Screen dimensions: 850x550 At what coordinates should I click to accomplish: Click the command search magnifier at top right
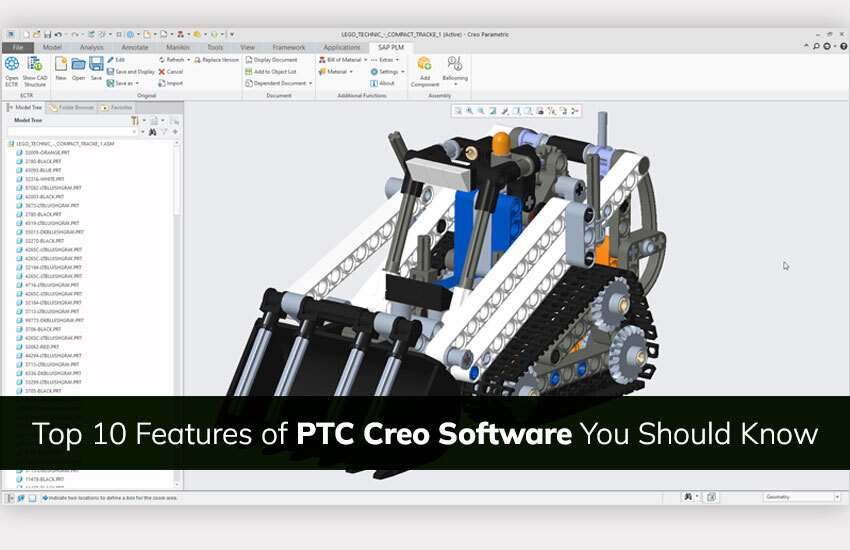816,47
